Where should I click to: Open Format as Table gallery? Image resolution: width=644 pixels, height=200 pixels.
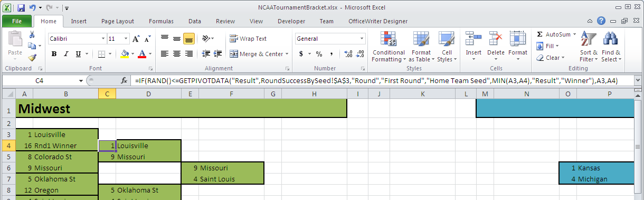click(x=421, y=47)
